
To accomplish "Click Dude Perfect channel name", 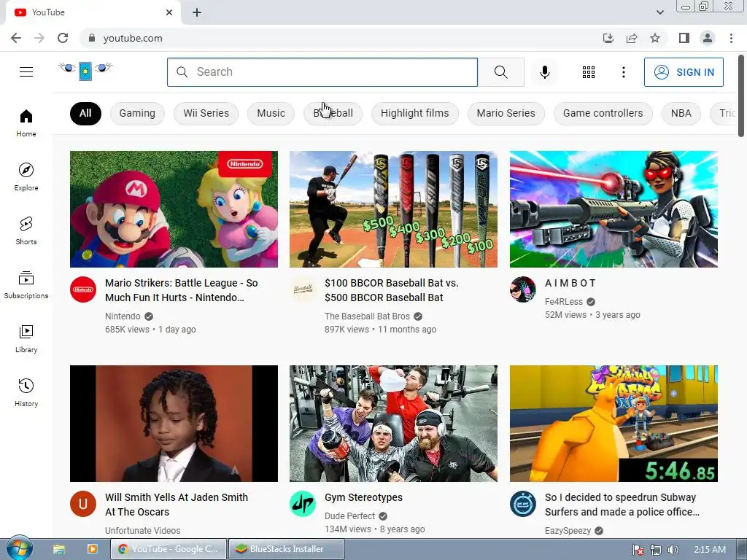I will pos(349,516).
